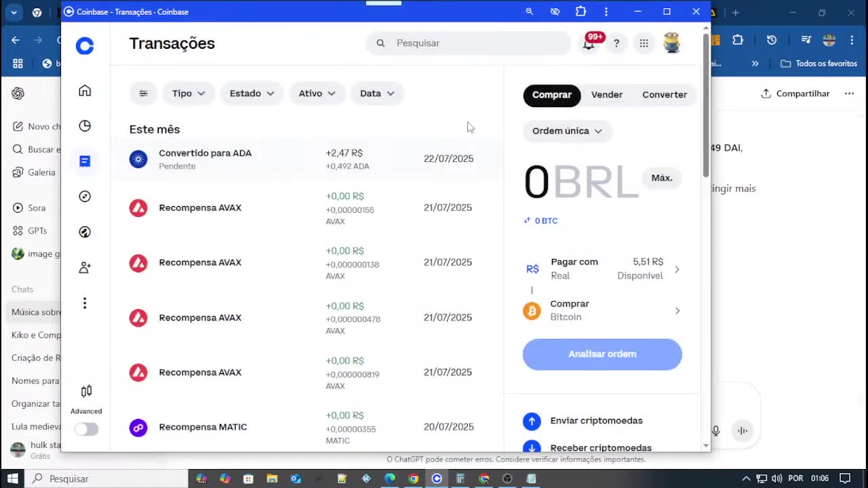Open extensions puzzle icon in title bar

click(x=580, y=12)
